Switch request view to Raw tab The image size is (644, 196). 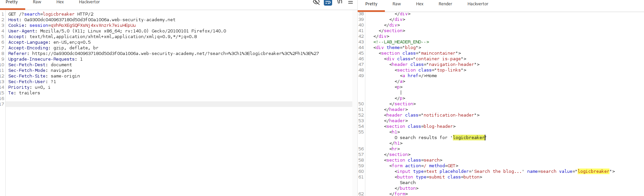pyautogui.click(x=37, y=2)
